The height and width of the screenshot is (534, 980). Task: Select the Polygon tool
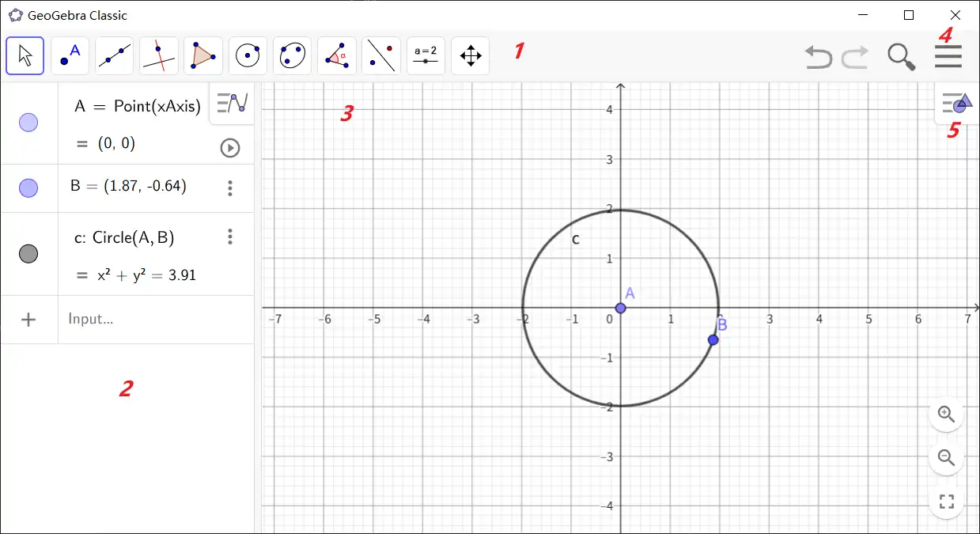point(203,55)
